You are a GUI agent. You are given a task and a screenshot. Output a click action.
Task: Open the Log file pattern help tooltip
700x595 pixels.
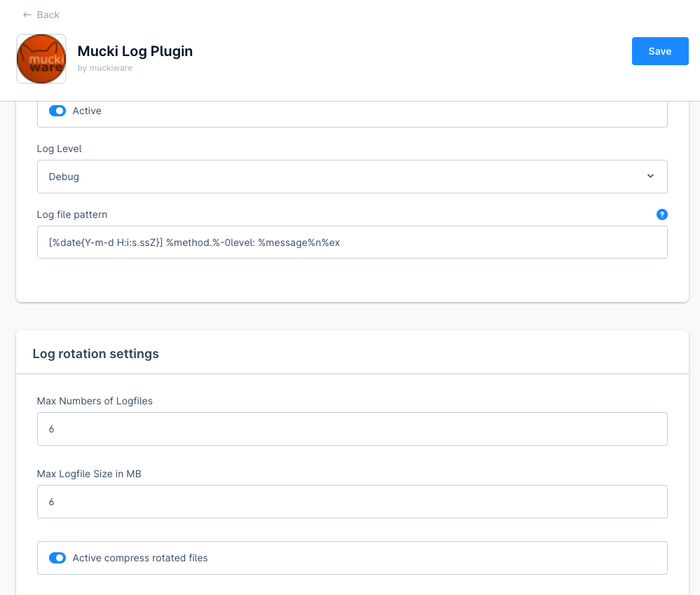661,214
